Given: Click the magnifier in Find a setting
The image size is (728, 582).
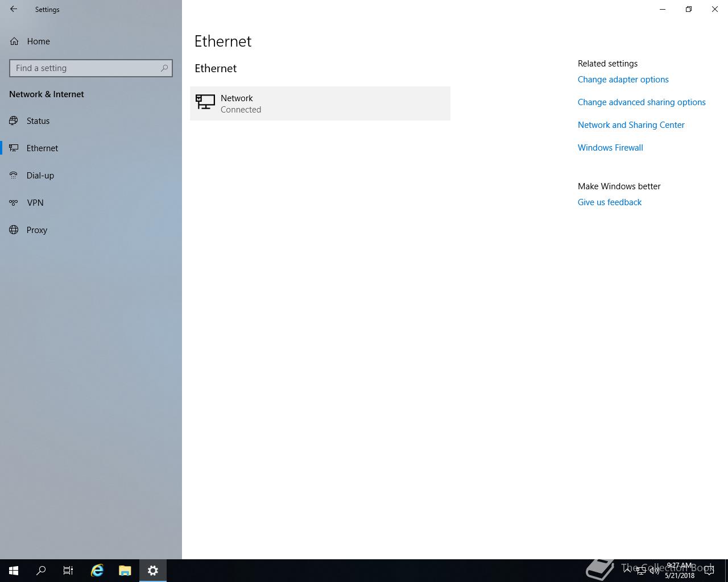Looking at the screenshot, I should point(164,68).
